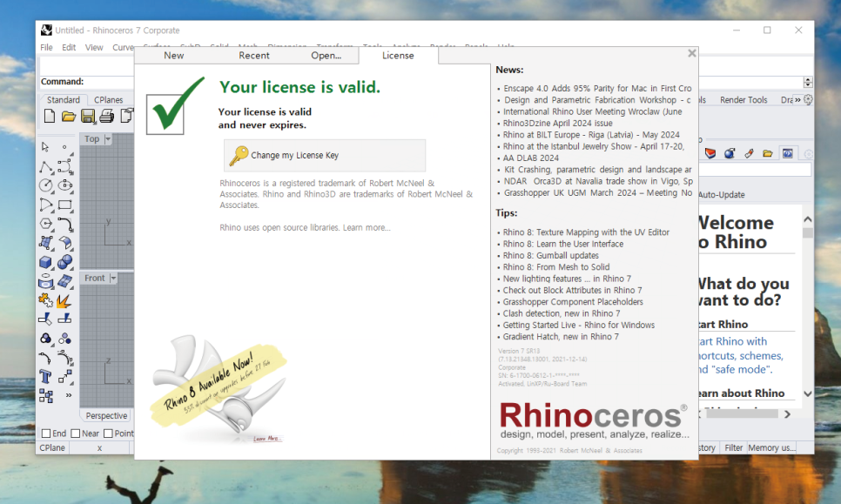Select the Surface from corner points tool
This screenshot has width=841, height=504.
pyautogui.click(x=46, y=243)
